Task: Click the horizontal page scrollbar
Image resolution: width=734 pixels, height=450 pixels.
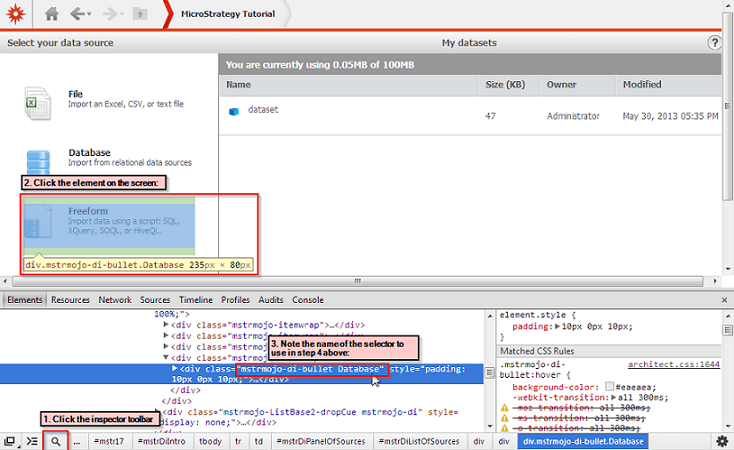Action: (358, 281)
